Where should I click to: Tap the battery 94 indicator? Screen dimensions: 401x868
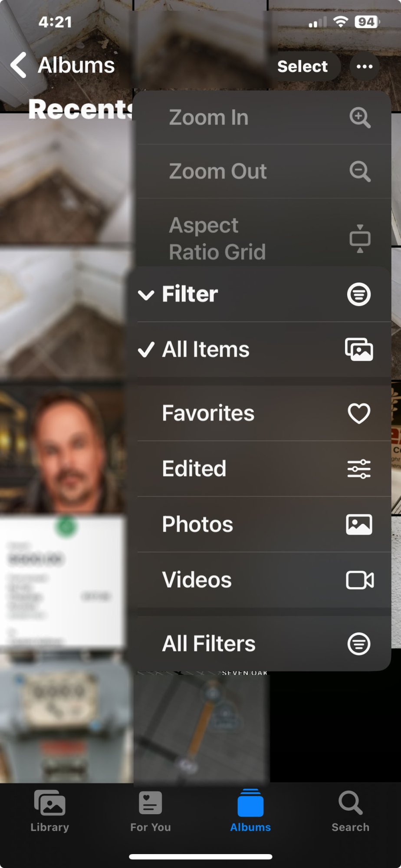click(x=367, y=22)
